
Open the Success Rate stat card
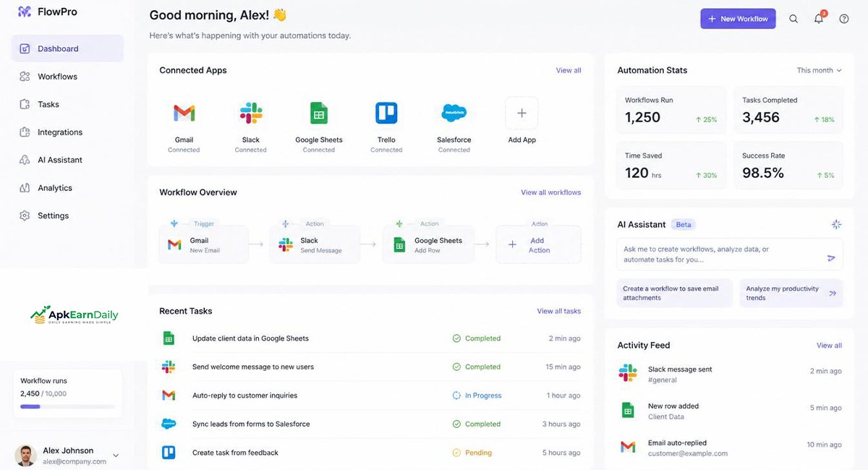point(788,166)
